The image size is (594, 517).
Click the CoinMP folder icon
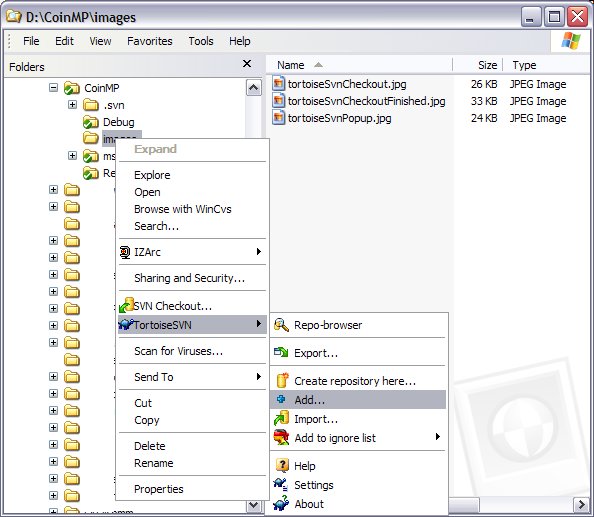coord(72,88)
